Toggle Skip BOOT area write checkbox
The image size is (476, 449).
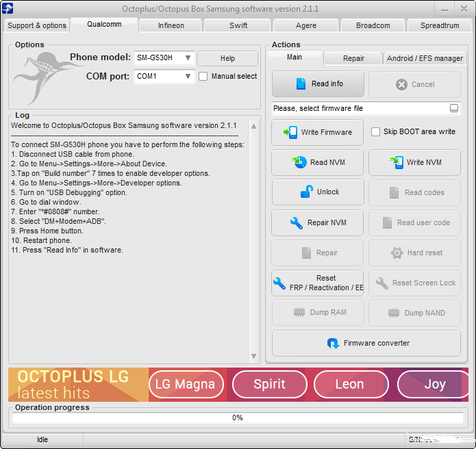[x=375, y=131]
